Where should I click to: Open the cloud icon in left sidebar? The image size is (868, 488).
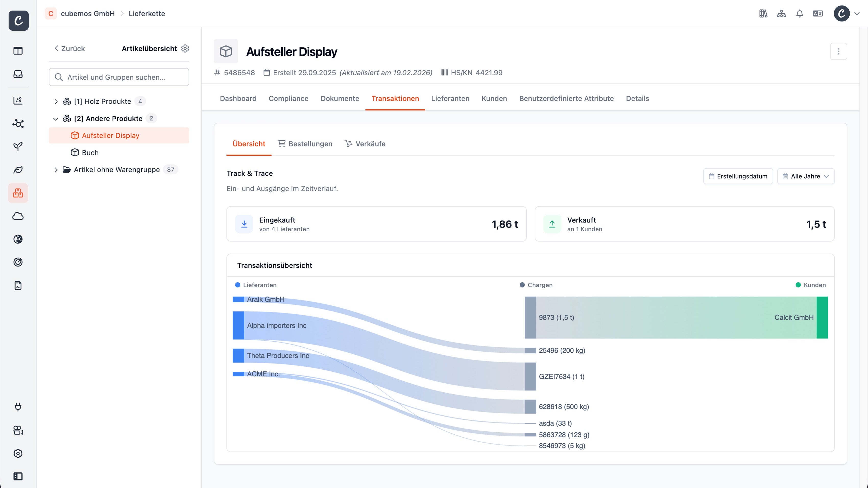(18, 216)
